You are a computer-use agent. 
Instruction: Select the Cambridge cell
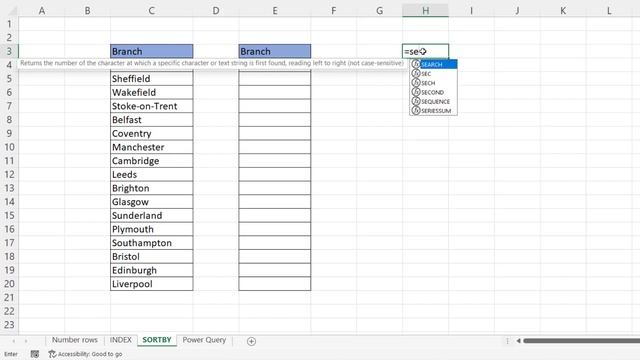pyautogui.click(x=151, y=161)
